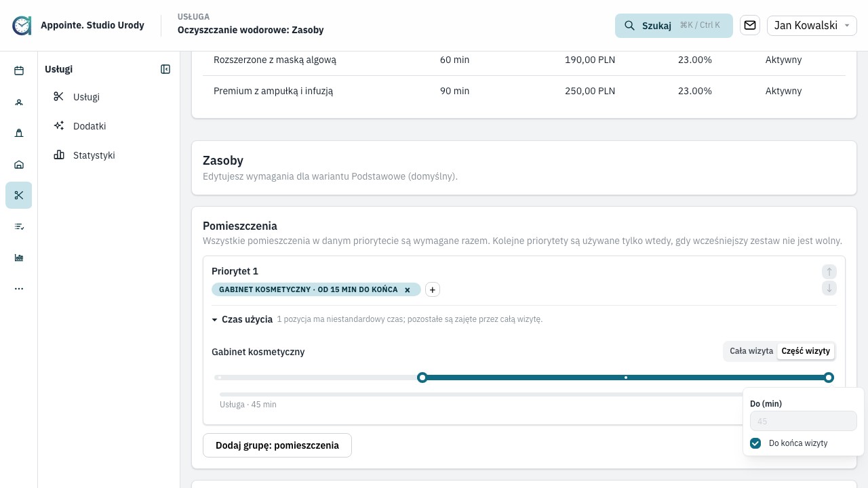Move Priorytet 1 up with arrow
This screenshot has height=488, width=868.
click(829, 272)
